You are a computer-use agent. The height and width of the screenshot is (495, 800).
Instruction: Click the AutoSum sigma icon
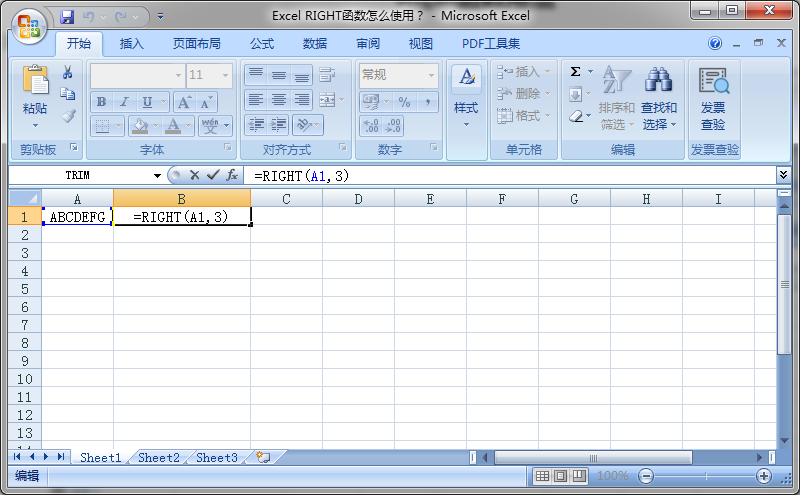tap(576, 71)
